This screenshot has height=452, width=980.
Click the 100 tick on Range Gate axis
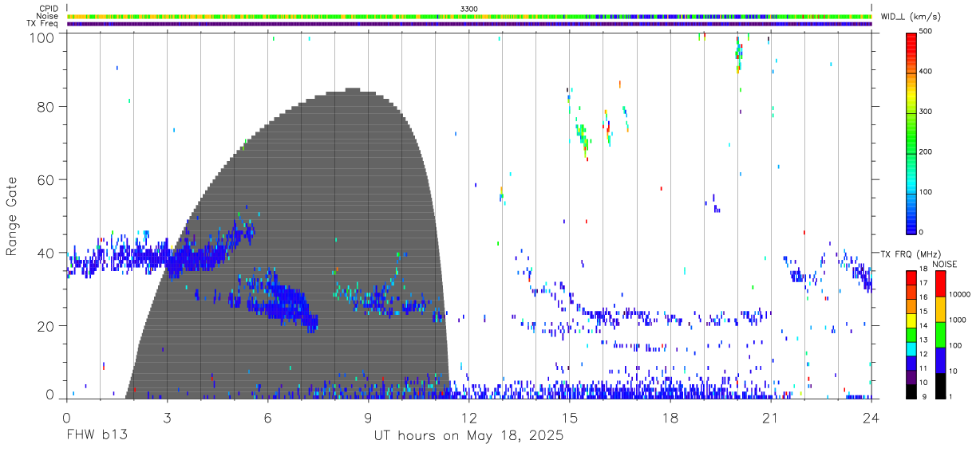pos(43,37)
